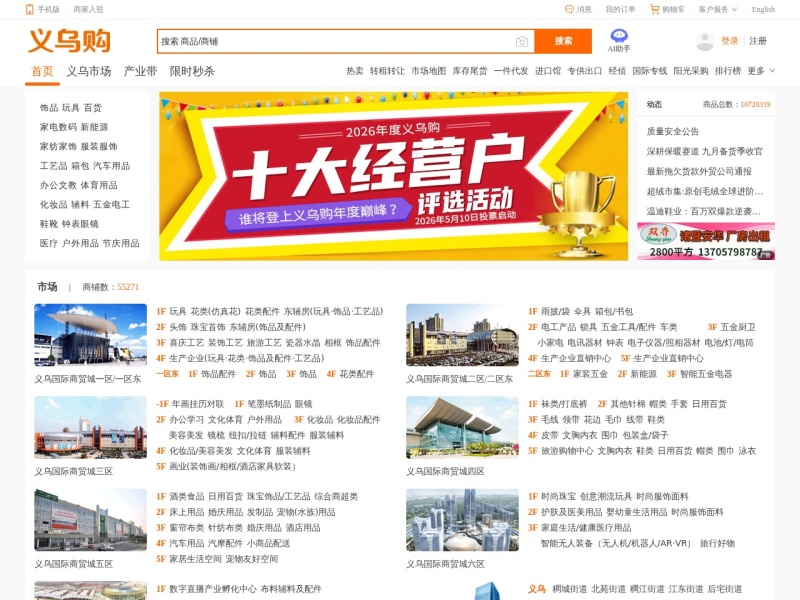
Task: Open the 义乌国际商贸城一区 thumbnail
Action: [x=90, y=335]
